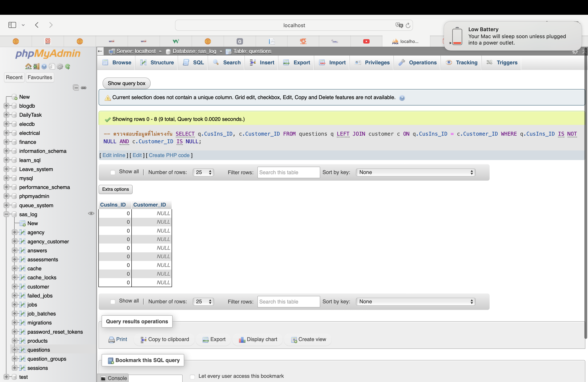
Task: Click the Show query box button
Action: pos(126,83)
